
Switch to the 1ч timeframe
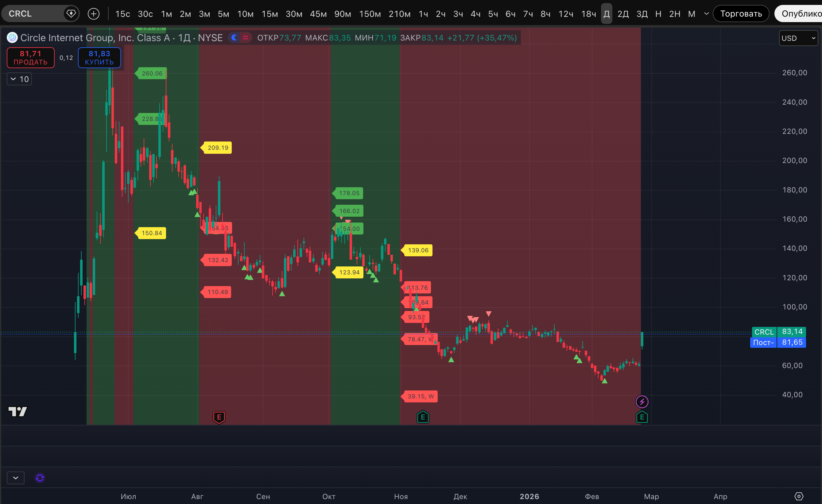coord(423,14)
